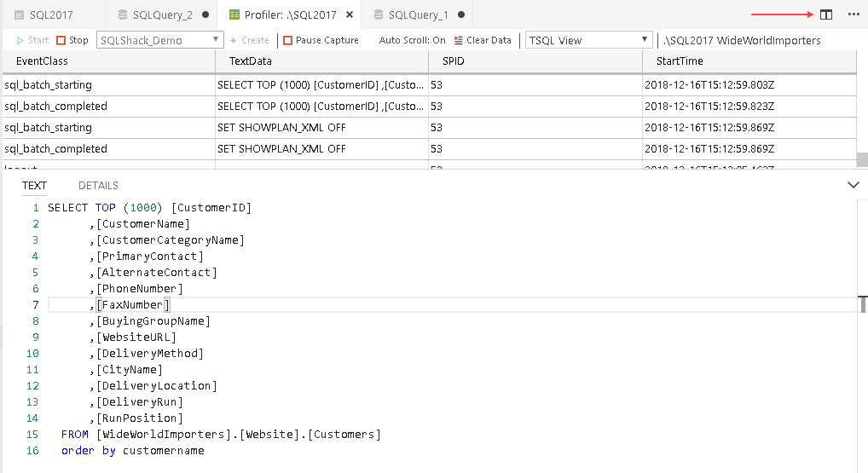This screenshot has height=473, width=868.
Task: Click the SQLQuery_1 tab database icon
Action: click(377, 14)
